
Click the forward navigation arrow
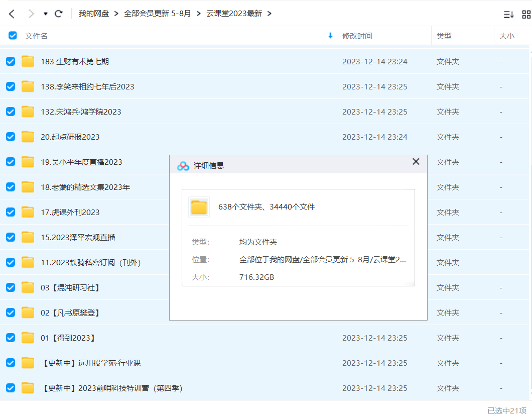(x=31, y=14)
